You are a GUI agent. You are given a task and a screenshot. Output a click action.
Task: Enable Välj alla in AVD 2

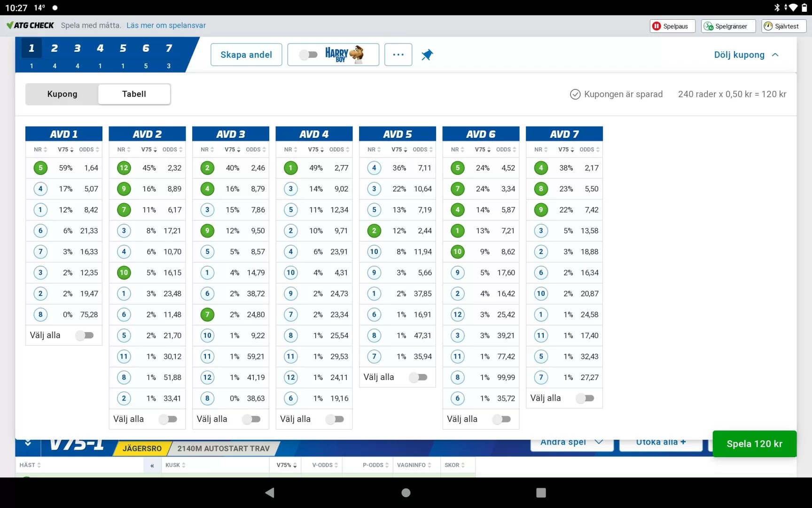168,419
